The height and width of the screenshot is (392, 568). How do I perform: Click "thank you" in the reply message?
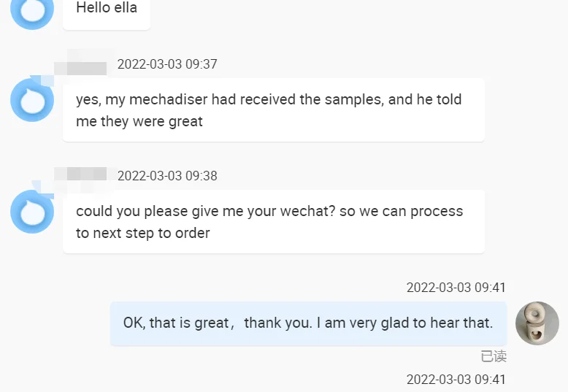277,323
